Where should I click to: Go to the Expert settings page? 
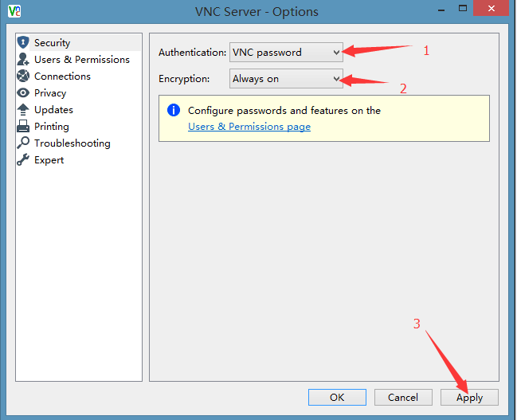[x=49, y=160]
